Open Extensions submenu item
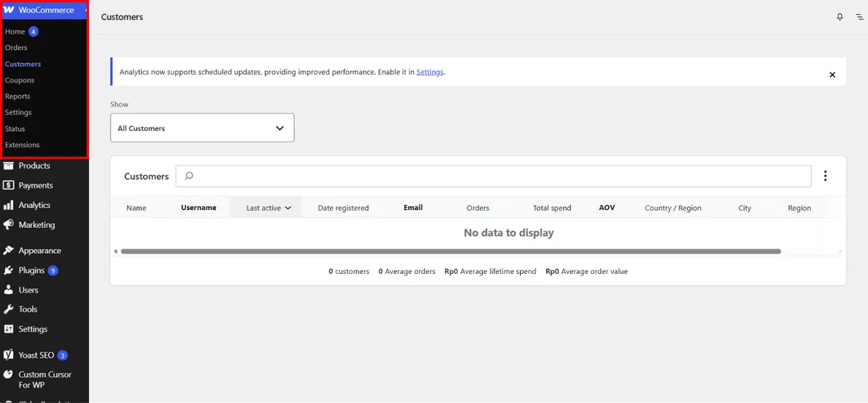 point(22,145)
